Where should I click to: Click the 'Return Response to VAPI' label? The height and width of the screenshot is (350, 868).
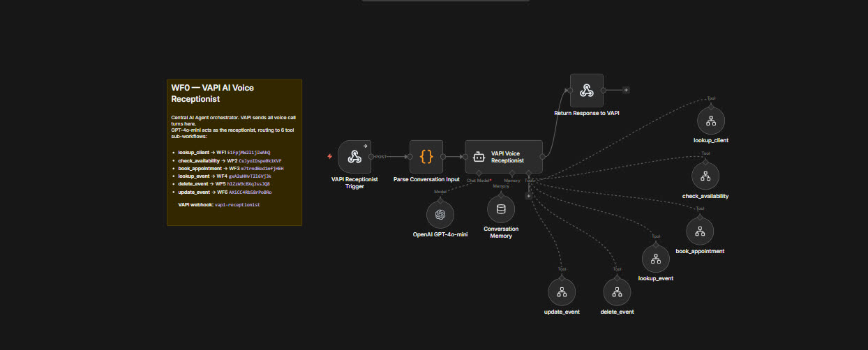pos(587,112)
